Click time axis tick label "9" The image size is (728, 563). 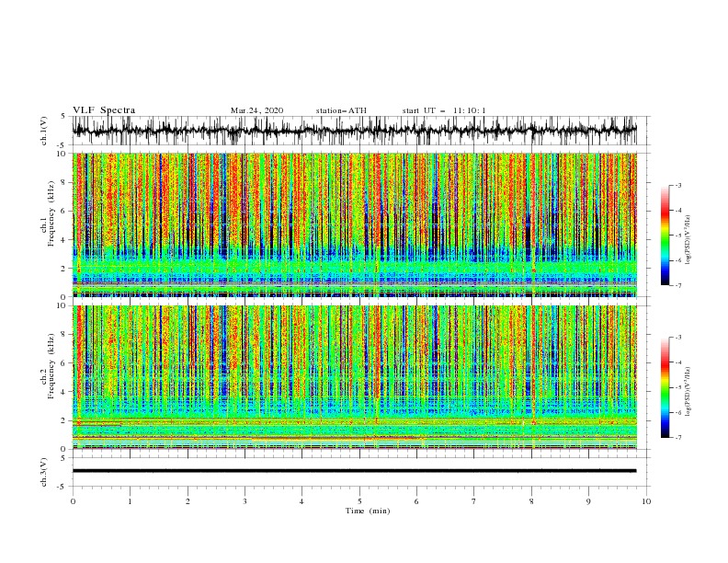pyautogui.click(x=588, y=501)
